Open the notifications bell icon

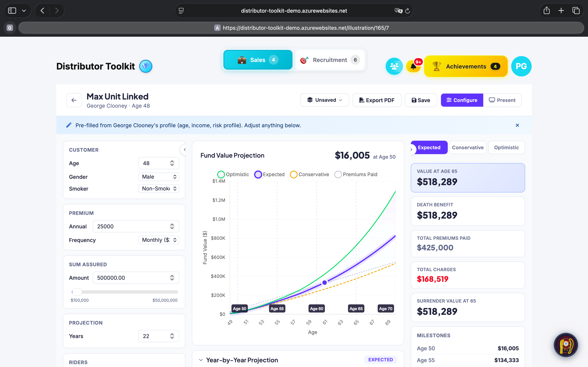[413, 66]
